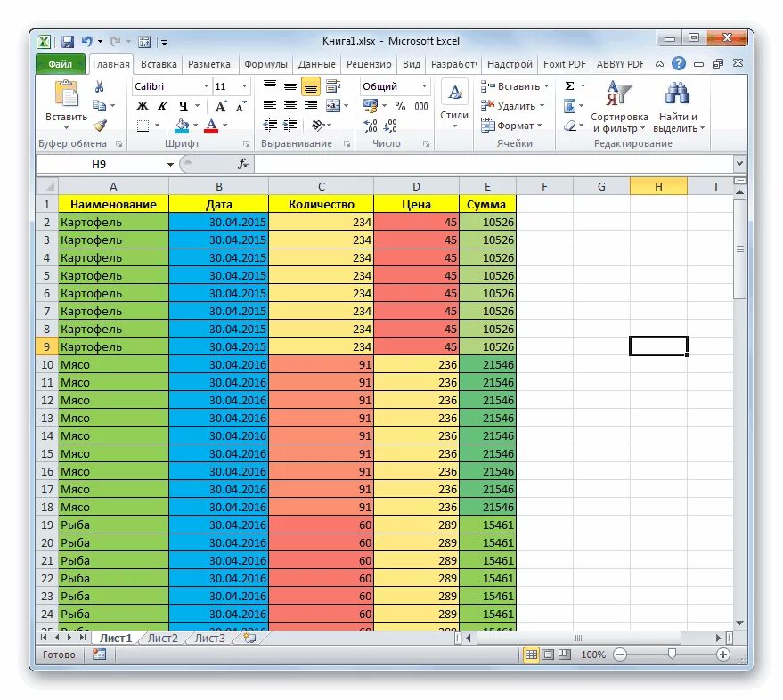Switch to Page Layout view in status bar

(x=548, y=655)
